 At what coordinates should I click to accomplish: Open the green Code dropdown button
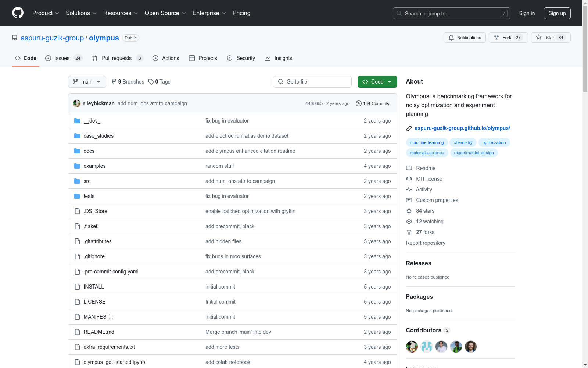pyautogui.click(x=377, y=82)
